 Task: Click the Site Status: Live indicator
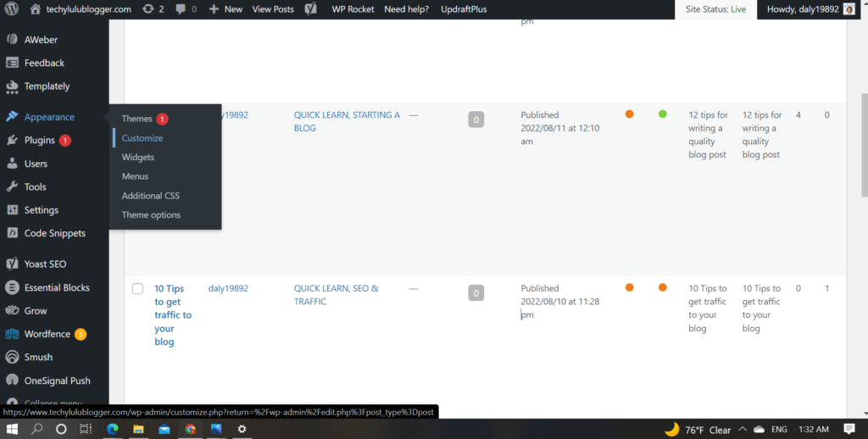pos(715,9)
